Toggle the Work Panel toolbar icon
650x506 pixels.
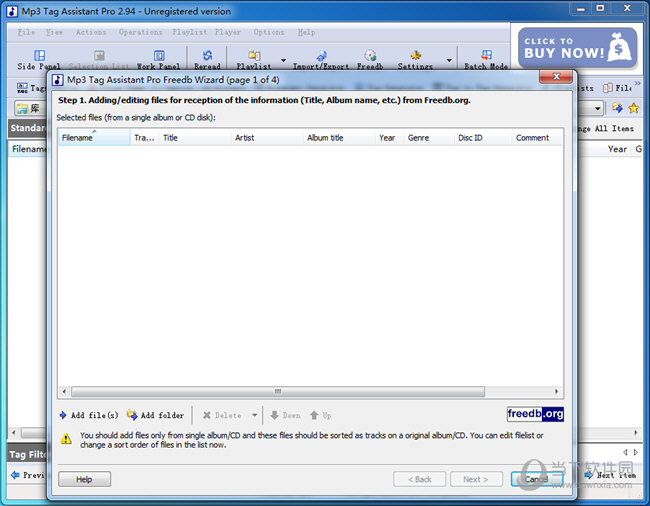click(159, 59)
